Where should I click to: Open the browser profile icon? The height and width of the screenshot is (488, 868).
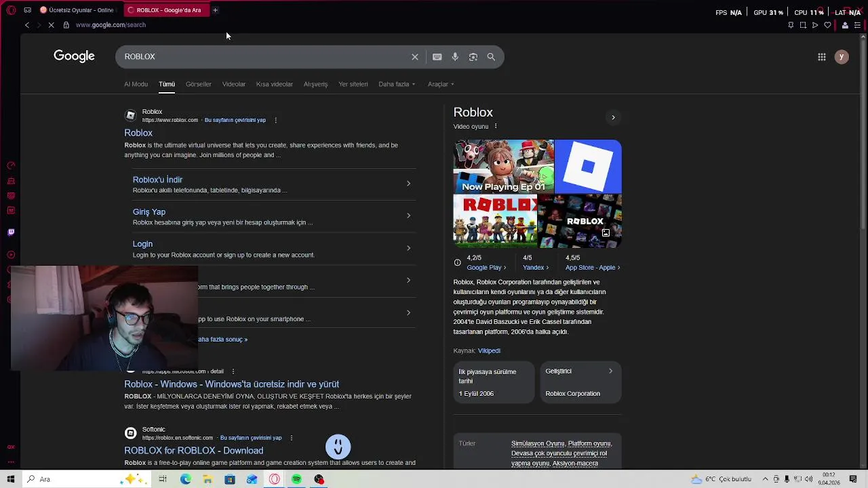845,25
